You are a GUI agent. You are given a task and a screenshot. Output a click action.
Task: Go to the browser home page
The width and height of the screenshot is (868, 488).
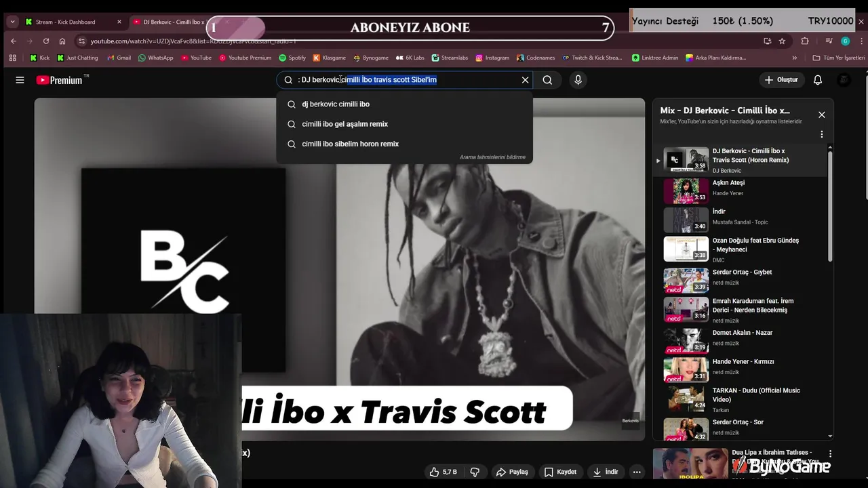tap(62, 41)
